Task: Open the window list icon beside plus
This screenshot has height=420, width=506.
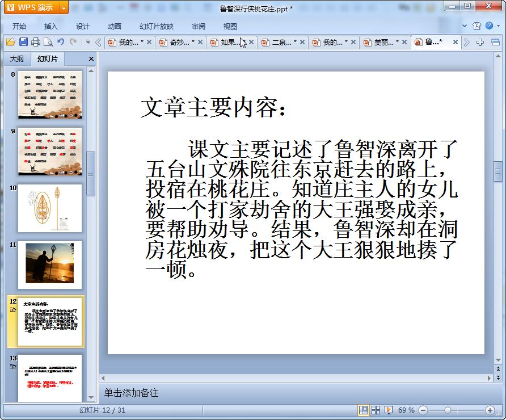Action: point(495,43)
